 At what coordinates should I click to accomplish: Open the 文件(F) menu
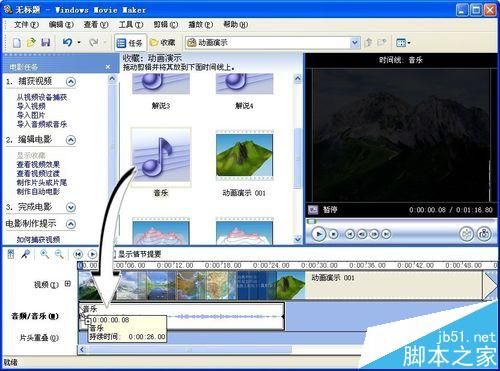tap(26, 25)
